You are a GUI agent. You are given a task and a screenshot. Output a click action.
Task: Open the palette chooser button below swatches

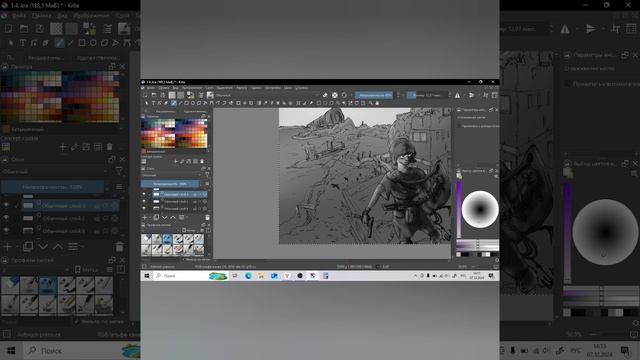point(144,161)
